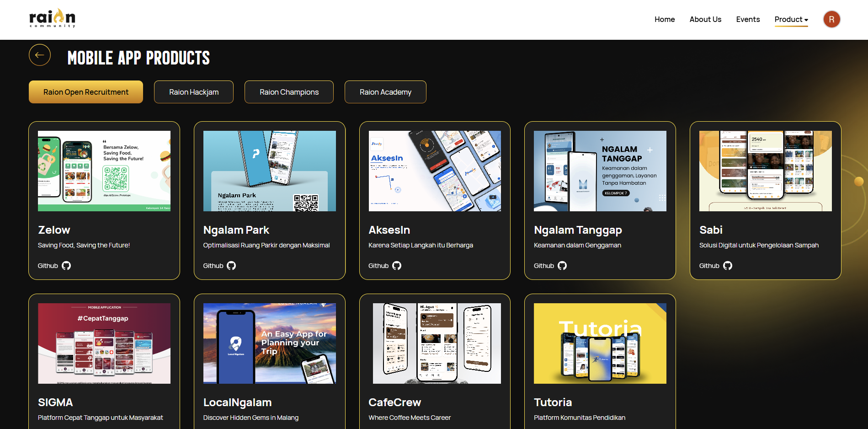Click the Tutoria card title
This screenshot has height=429, width=868.
pyautogui.click(x=553, y=402)
